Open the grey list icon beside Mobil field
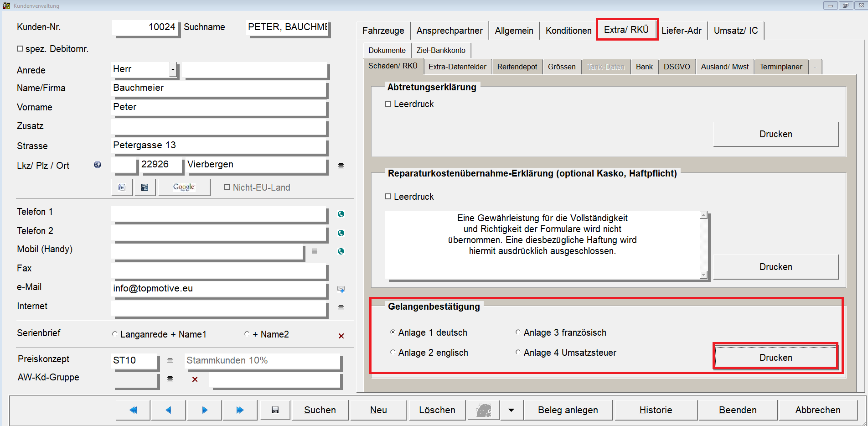This screenshot has height=426, width=868. pyautogui.click(x=315, y=251)
